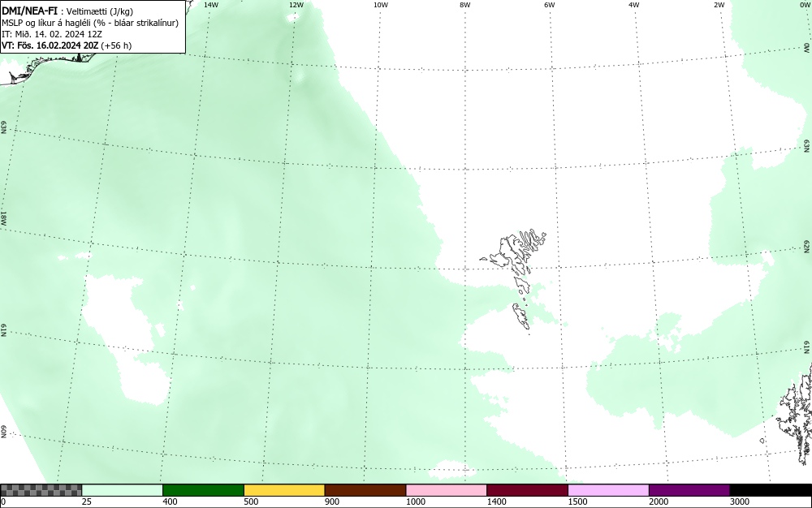The width and height of the screenshot is (812, 508).
Task: Select the maroon 1400–1500 legend swatch
Action: click(527, 490)
